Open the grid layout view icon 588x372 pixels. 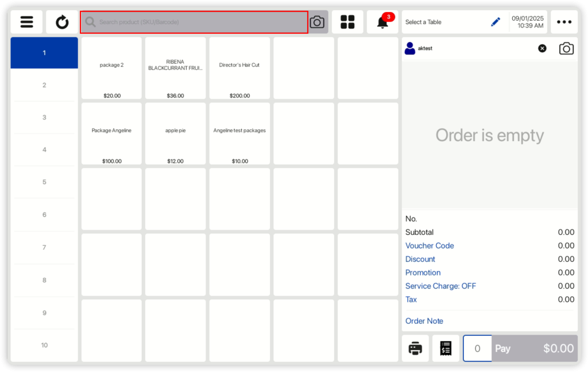tap(347, 22)
